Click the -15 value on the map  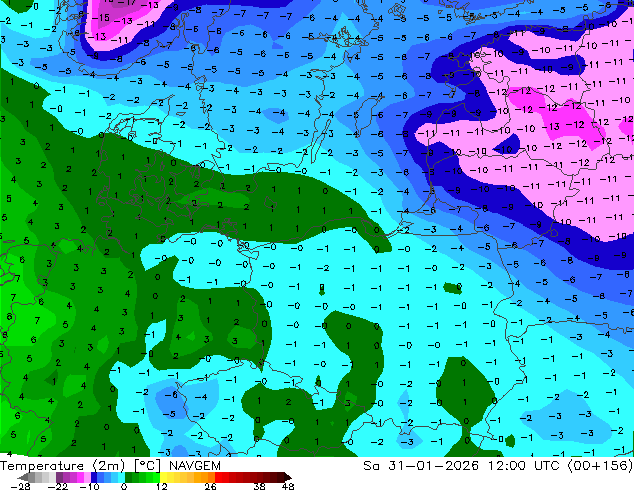click(101, 17)
